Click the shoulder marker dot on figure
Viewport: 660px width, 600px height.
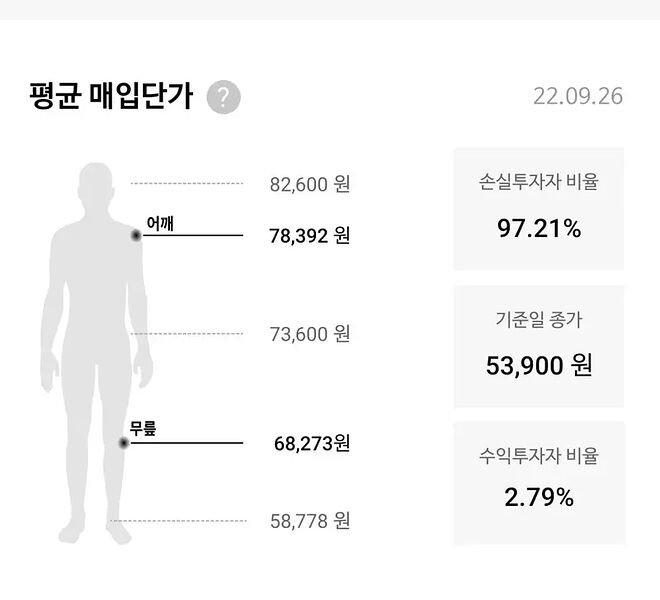point(135,235)
